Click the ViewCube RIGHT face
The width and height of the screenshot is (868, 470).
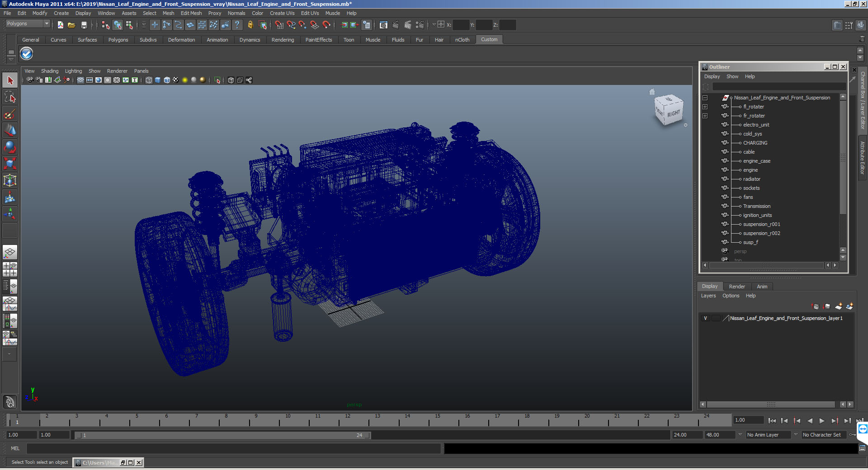tap(673, 113)
